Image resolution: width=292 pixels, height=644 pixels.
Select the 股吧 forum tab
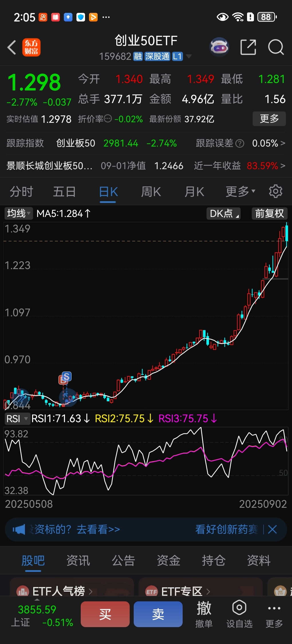tap(33, 560)
